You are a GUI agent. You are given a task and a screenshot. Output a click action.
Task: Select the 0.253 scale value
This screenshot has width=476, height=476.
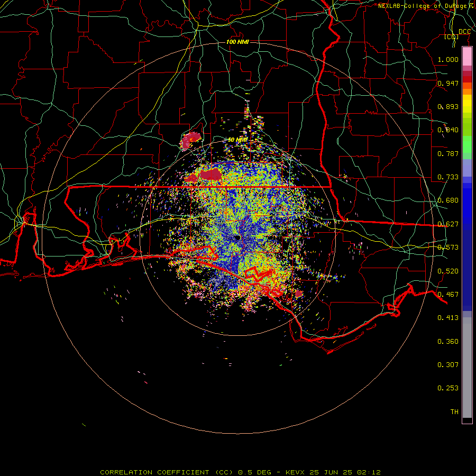[448, 388]
